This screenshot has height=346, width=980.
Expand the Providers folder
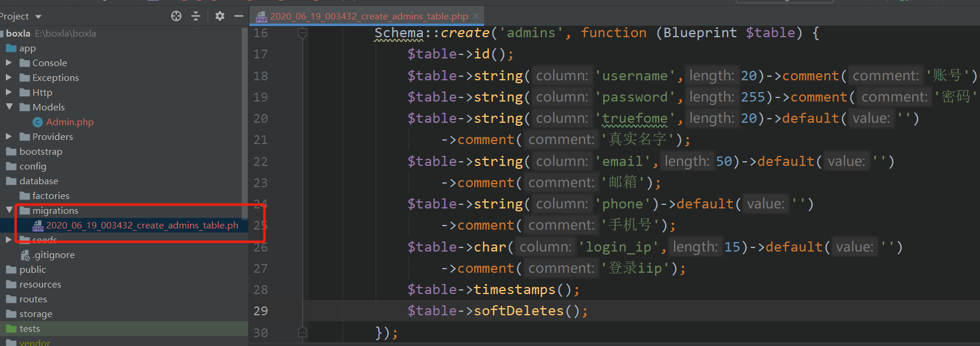point(8,136)
